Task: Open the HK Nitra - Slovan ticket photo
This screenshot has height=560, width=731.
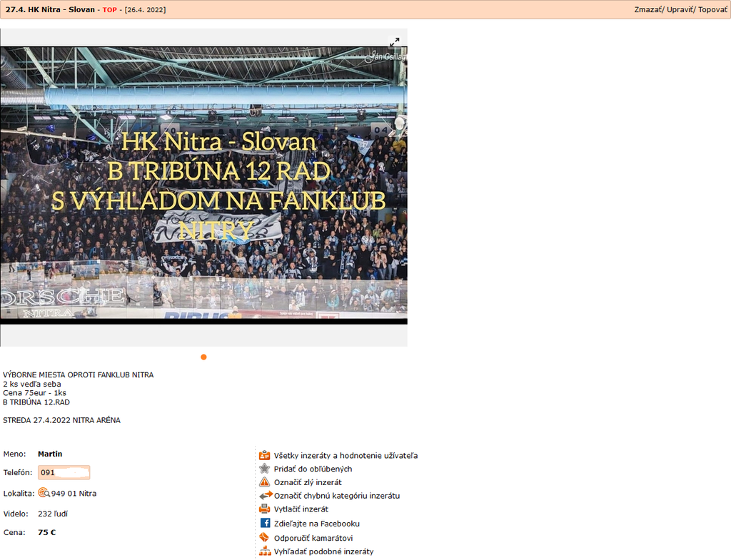Action: [203, 185]
